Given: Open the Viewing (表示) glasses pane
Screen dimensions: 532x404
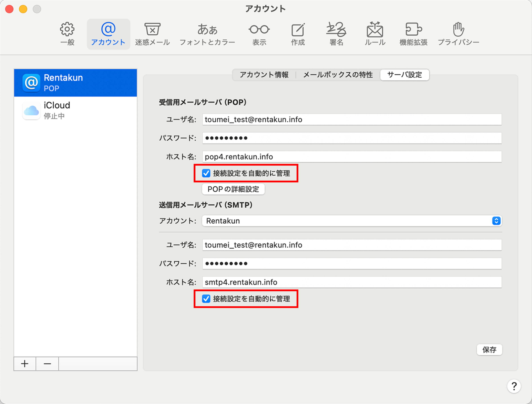Looking at the screenshot, I should click(x=259, y=34).
